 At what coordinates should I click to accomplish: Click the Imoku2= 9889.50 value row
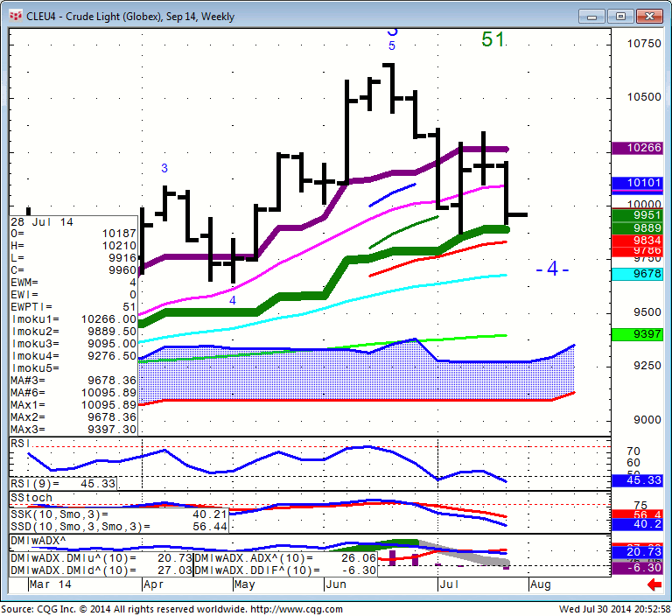tap(73, 332)
